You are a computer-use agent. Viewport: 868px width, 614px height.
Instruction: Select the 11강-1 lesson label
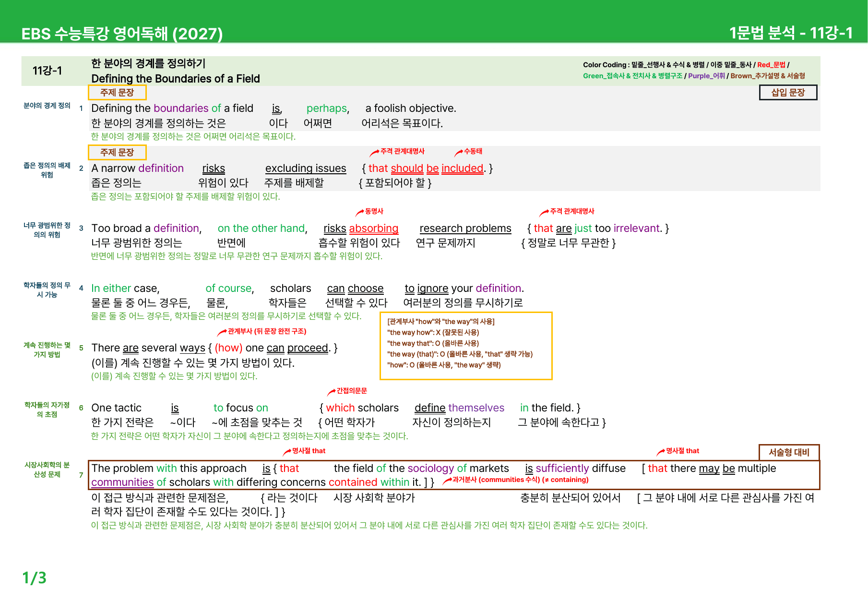click(47, 71)
